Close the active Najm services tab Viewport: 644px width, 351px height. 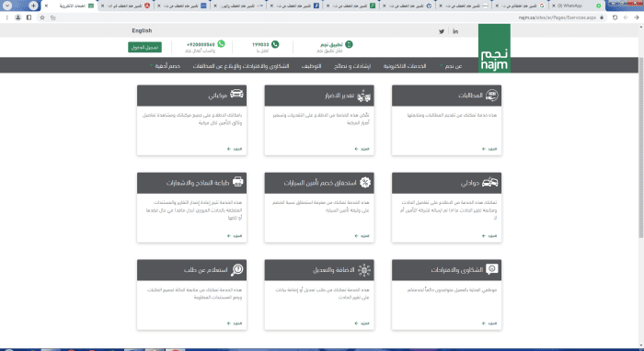pyautogui.click(x=46, y=6)
